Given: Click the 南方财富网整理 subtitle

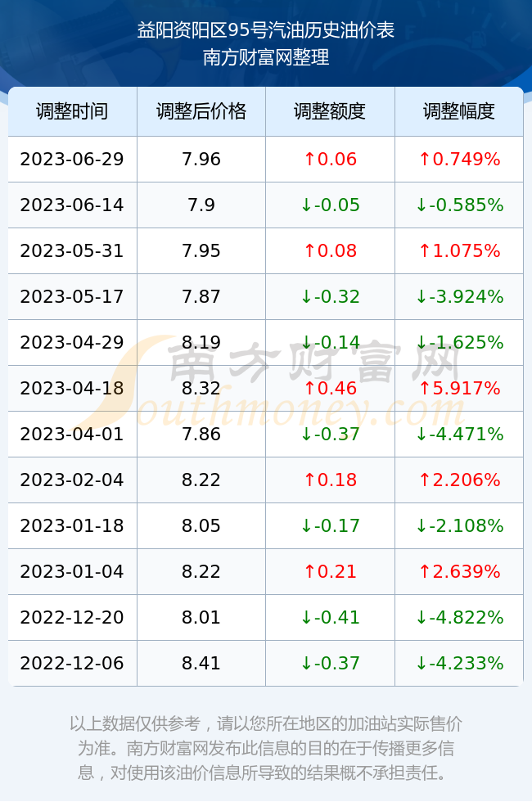Looking at the screenshot, I should coord(265,56).
